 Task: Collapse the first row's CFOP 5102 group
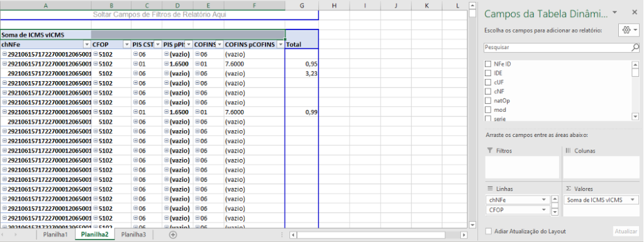point(96,54)
